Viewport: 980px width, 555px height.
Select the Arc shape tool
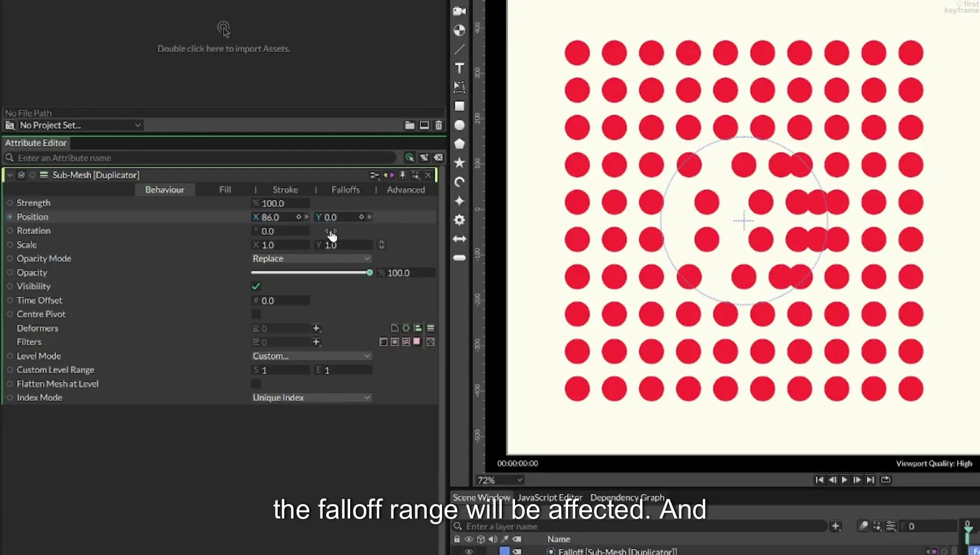click(459, 182)
